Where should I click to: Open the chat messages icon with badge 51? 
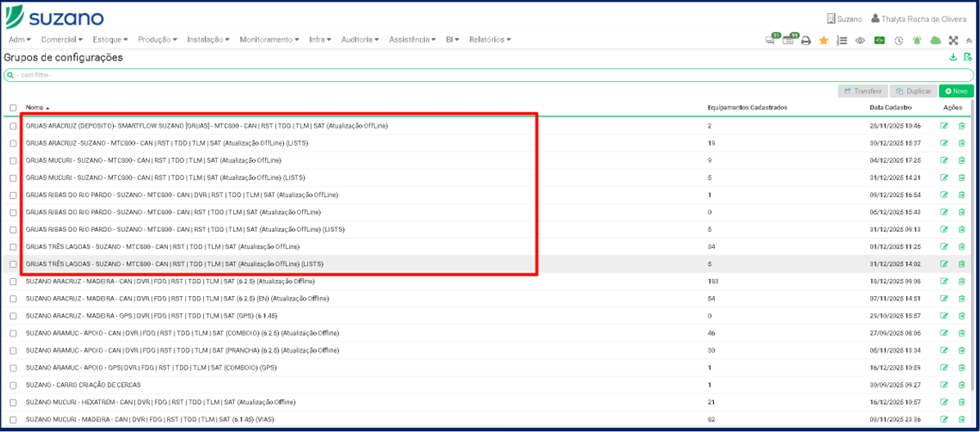tap(770, 40)
